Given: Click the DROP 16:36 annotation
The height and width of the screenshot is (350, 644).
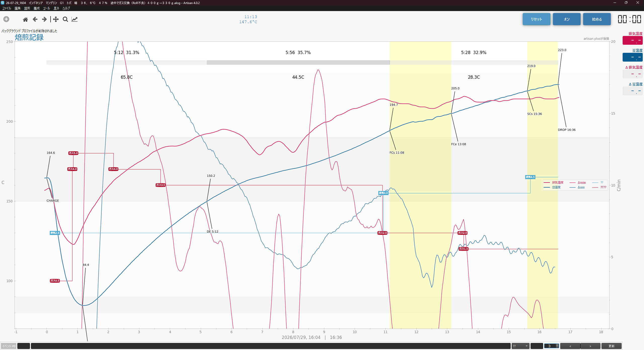Looking at the screenshot, I should click(x=567, y=130).
